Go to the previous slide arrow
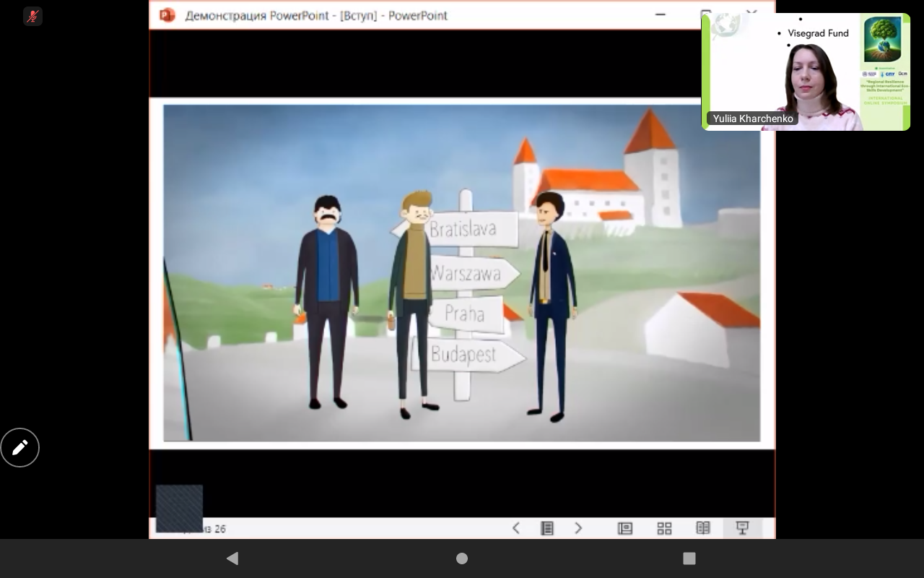This screenshot has height=578, width=924. (515, 528)
